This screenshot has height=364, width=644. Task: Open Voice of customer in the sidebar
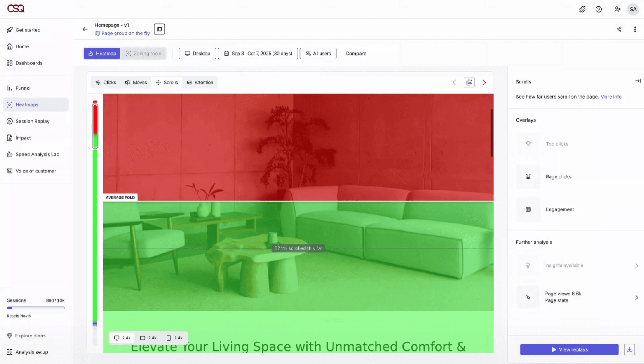(36, 171)
